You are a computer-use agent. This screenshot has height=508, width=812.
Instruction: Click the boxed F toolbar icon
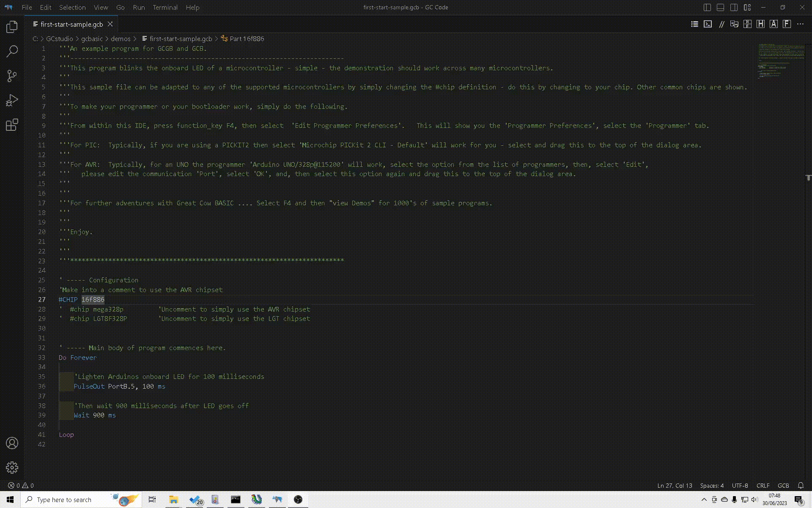pyautogui.click(x=787, y=24)
